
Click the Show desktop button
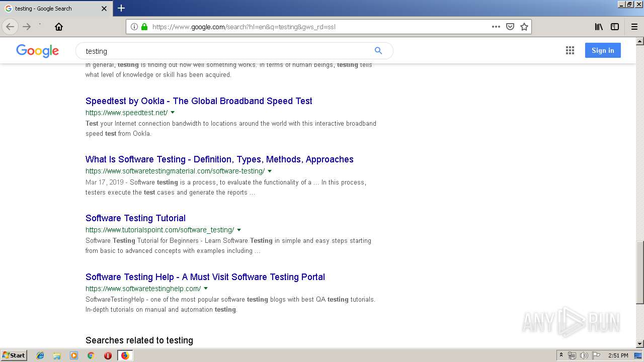coord(639,355)
